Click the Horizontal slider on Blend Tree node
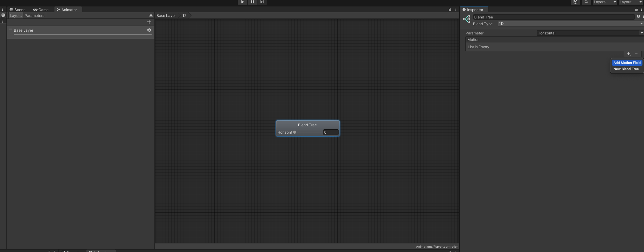The width and height of the screenshot is (644, 252). [308, 132]
